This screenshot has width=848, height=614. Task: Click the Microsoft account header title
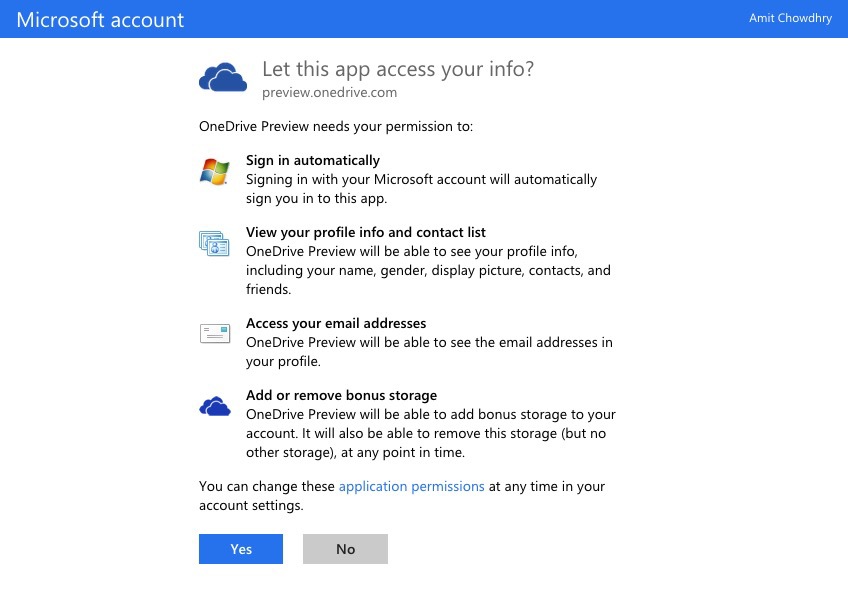pyautogui.click(x=100, y=19)
